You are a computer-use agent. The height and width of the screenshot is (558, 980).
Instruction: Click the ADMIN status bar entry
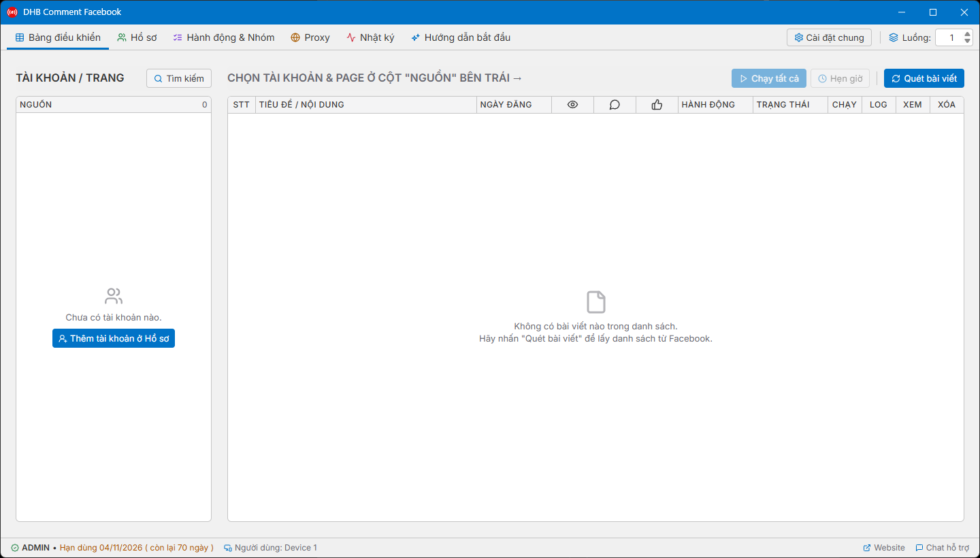(31, 548)
